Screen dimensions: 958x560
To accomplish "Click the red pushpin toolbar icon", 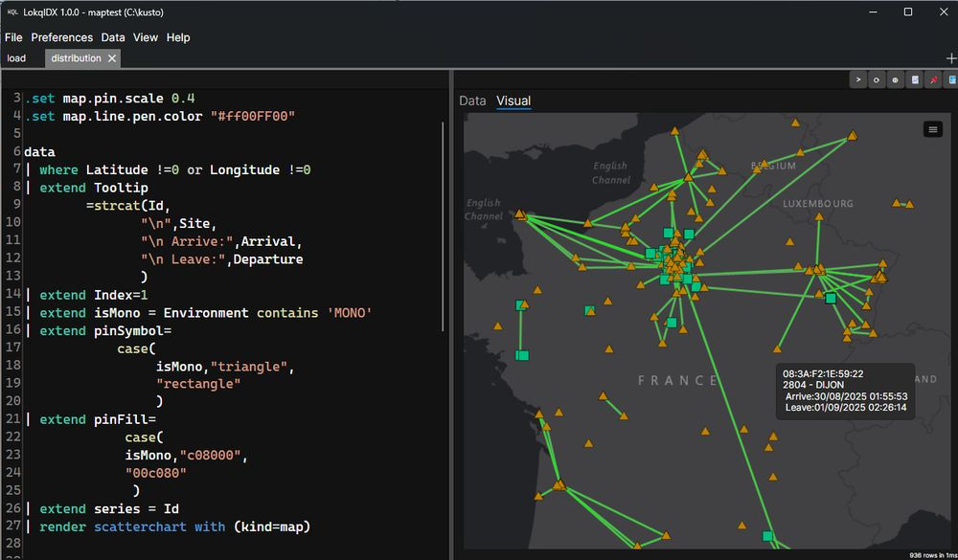I will 934,80.
